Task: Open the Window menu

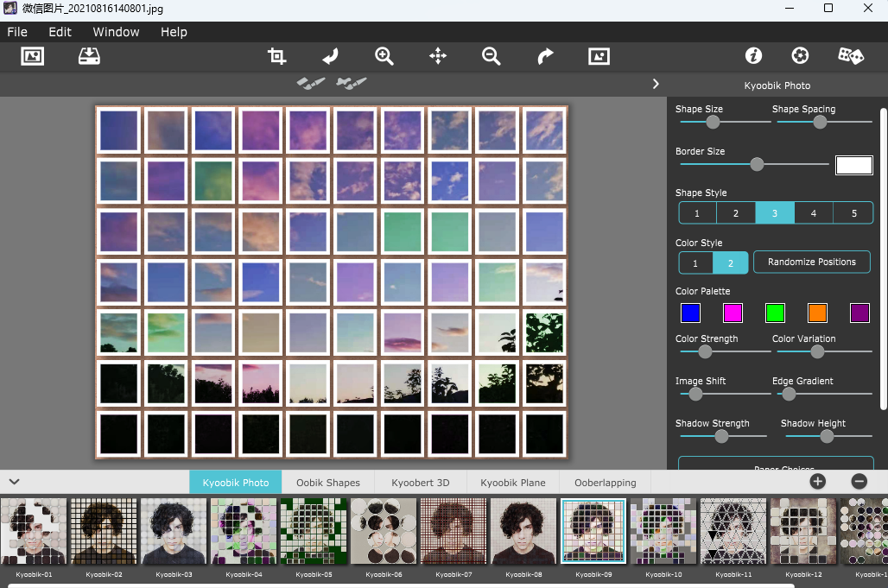Action: 116,32
